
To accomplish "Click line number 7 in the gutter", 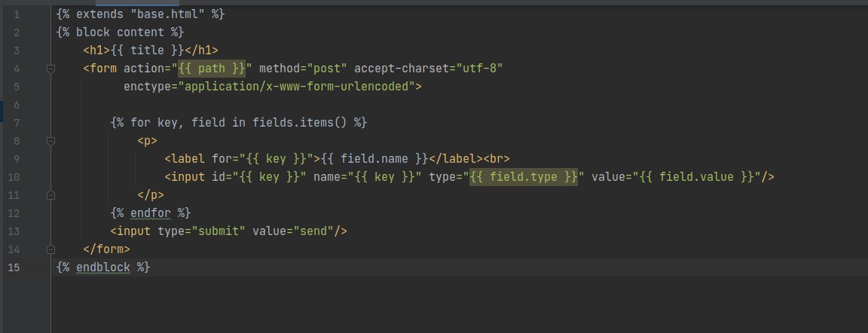I will (x=17, y=123).
